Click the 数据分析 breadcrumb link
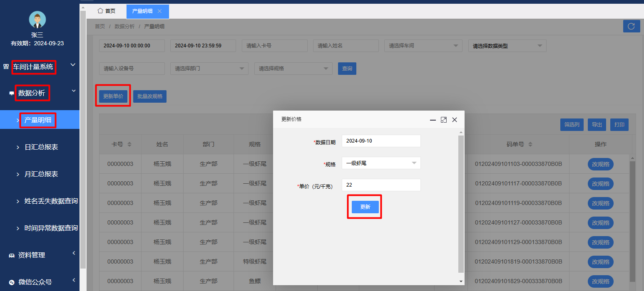Screen dimensions: 644x291 (x=124, y=26)
